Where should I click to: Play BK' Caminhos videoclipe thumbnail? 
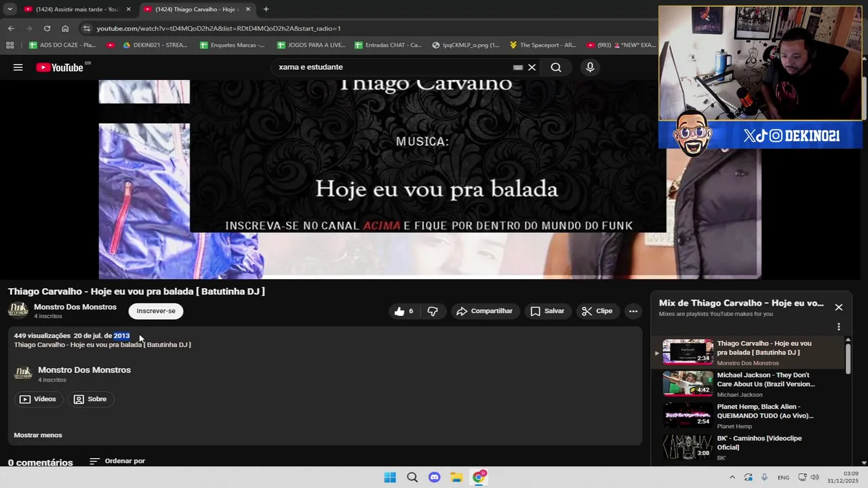click(688, 447)
